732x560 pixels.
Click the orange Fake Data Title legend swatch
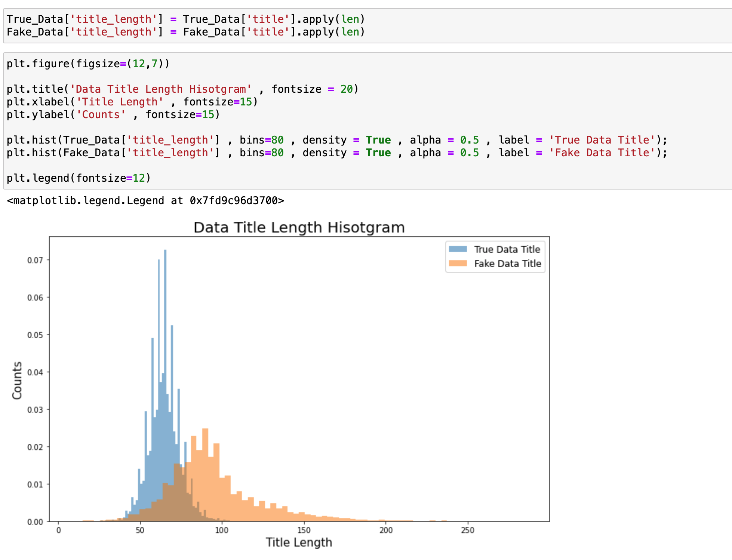[458, 264]
